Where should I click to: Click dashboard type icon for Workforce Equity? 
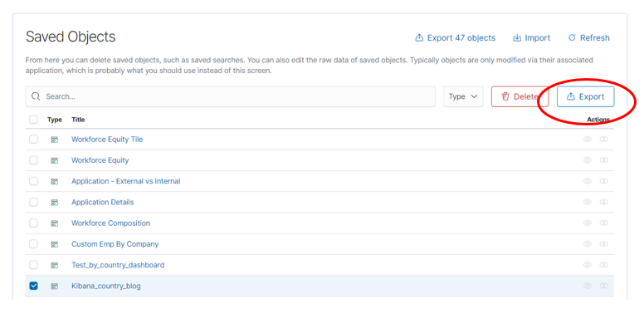54,160
